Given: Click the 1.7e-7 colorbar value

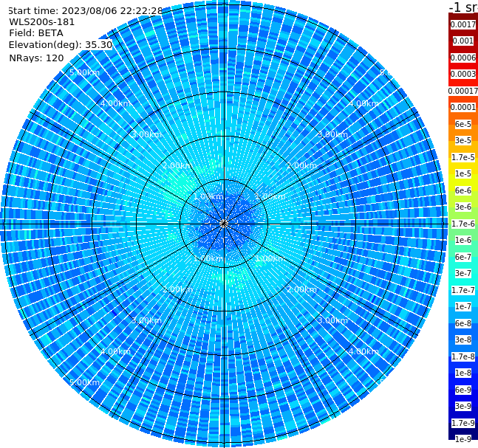Looking at the screenshot, I should (x=463, y=290).
